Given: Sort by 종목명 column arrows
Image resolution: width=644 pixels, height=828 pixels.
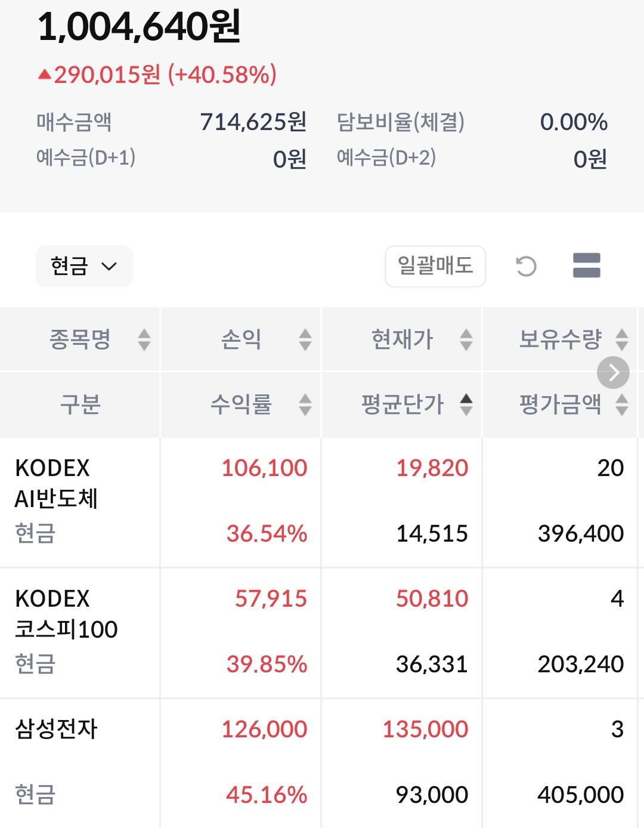Looking at the screenshot, I should pos(144,339).
